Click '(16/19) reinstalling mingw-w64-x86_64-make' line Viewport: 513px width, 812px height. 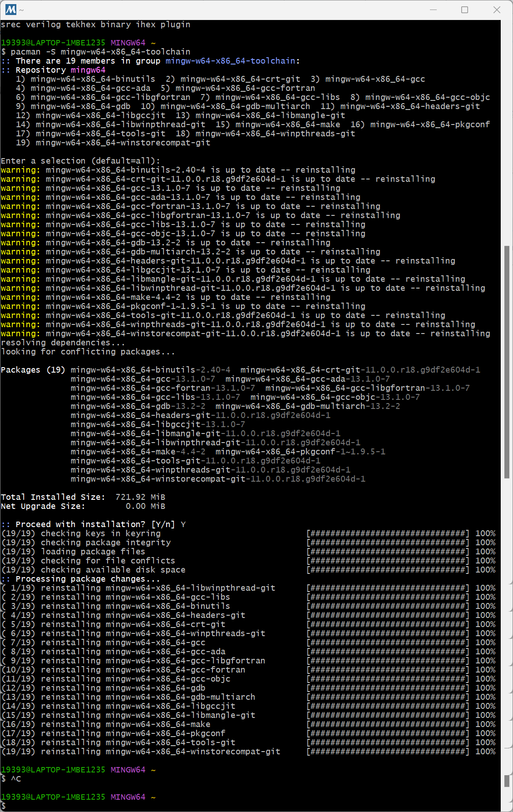pyautogui.click(x=106, y=724)
